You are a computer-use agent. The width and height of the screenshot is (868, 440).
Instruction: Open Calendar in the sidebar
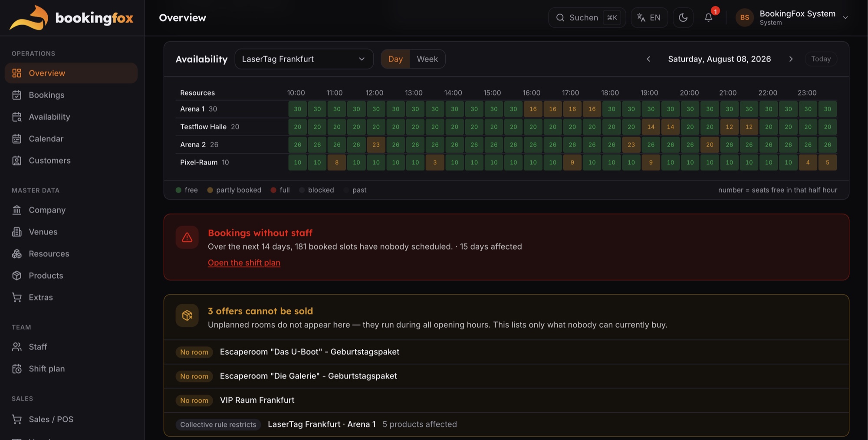tap(71, 138)
